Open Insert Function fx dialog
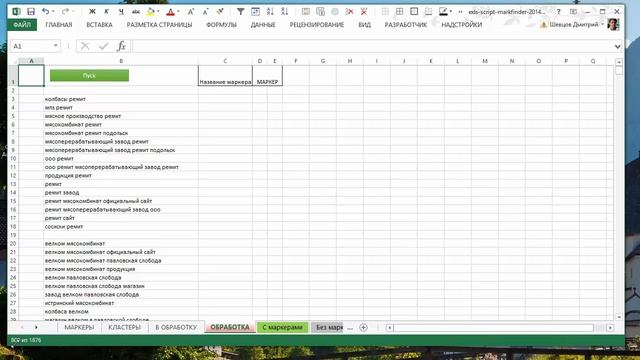Screen dimensions: 640x360 coord(121,46)
